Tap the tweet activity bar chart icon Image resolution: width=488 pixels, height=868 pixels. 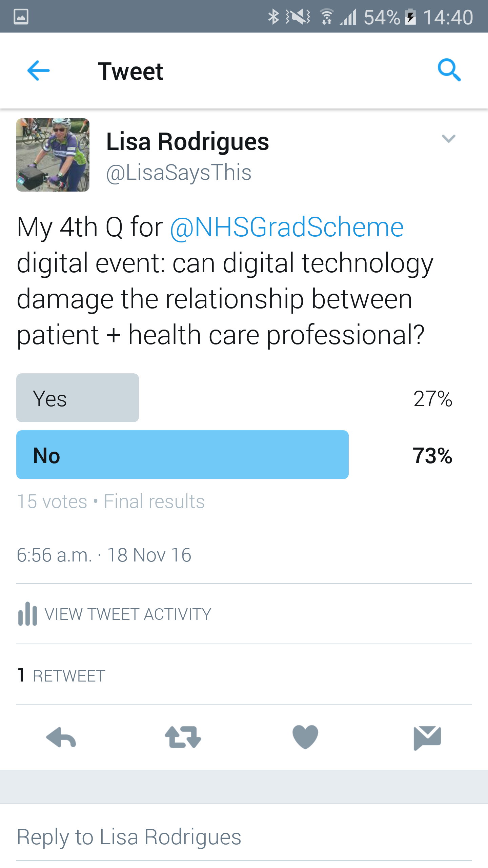pos(27,614)
